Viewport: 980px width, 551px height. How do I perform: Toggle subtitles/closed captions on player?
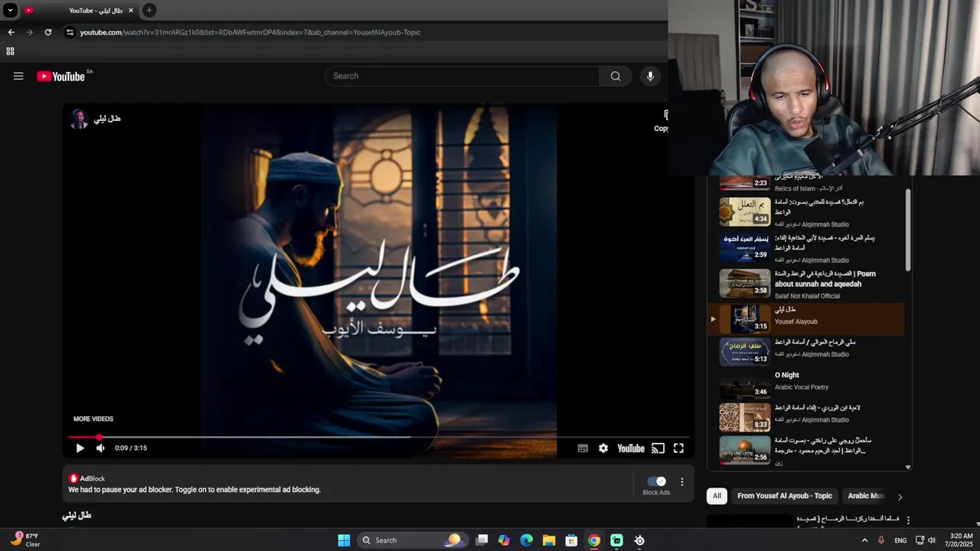(583, 448)
